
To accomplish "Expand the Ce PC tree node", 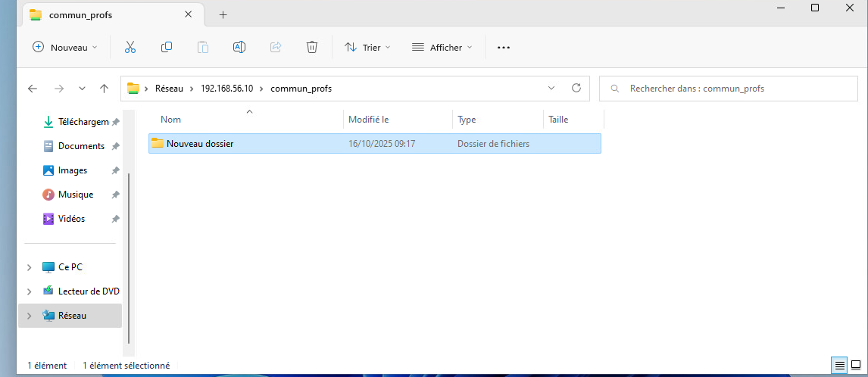I will [30, 267].
